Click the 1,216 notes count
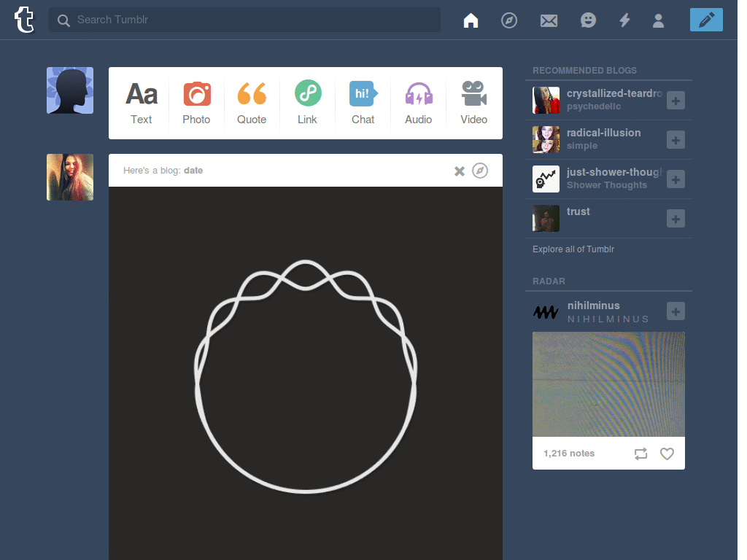This screenshot has height=560, width=747. [x=569, y=454]
